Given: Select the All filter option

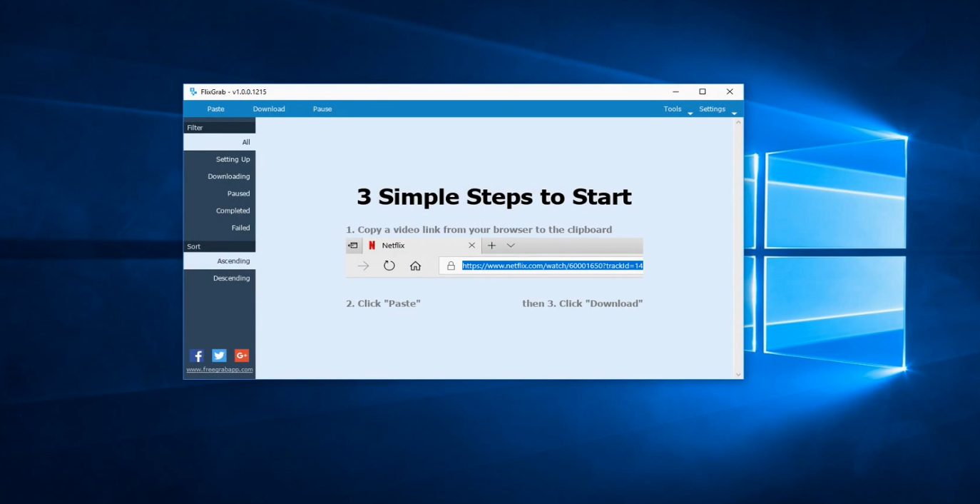Looking at the screenshot, I should [x=220, y=142].
